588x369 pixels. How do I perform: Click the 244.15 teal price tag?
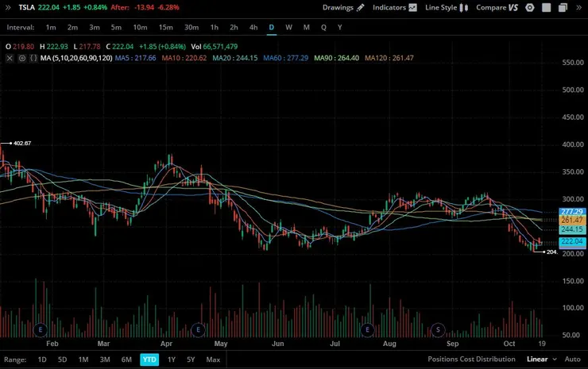tap(572, 229)
